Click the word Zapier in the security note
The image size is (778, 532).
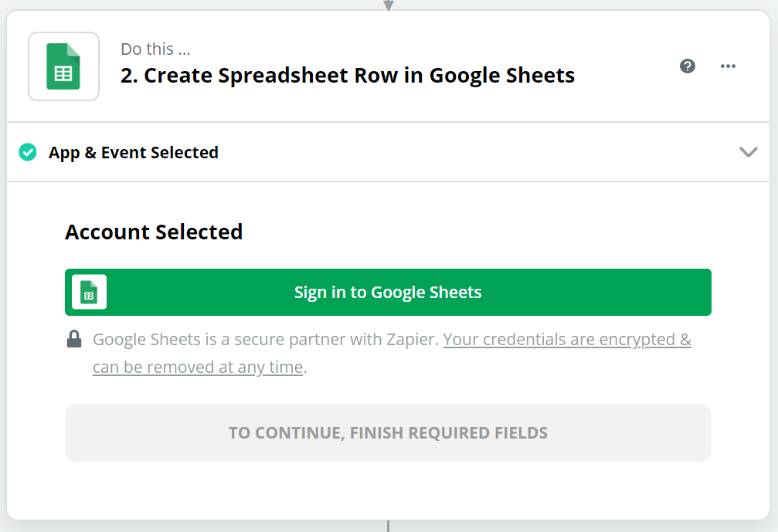point(412,340)
